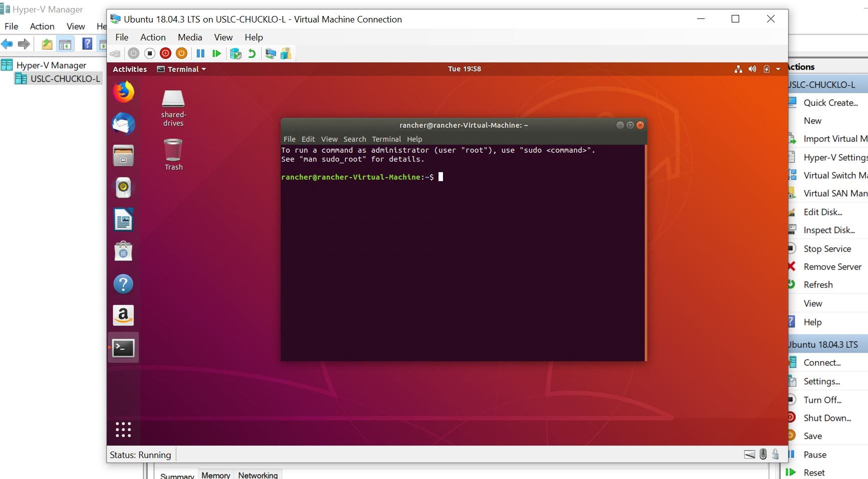This screenshot has height=479, width=868.
Task: Click the mouse capture status icon
Action: 763,455
